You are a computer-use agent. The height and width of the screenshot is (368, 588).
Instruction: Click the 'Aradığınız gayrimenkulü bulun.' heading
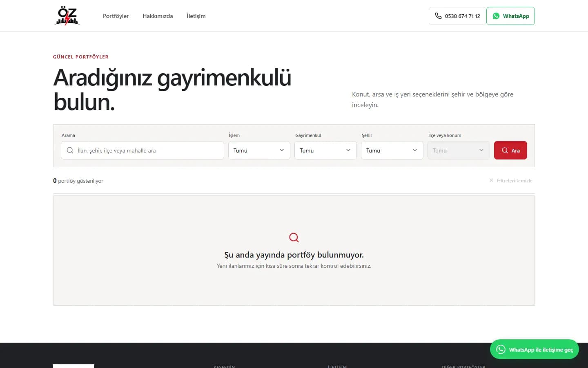pos(172,90)
